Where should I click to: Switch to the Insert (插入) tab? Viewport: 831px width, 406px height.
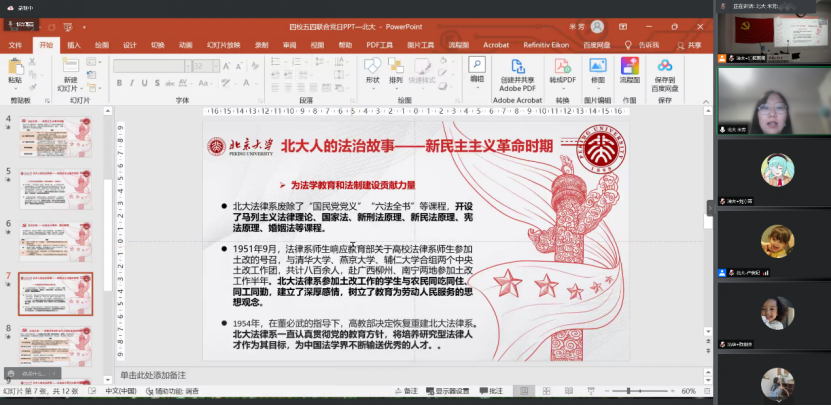pyautogui.click(x=74, y=45)
